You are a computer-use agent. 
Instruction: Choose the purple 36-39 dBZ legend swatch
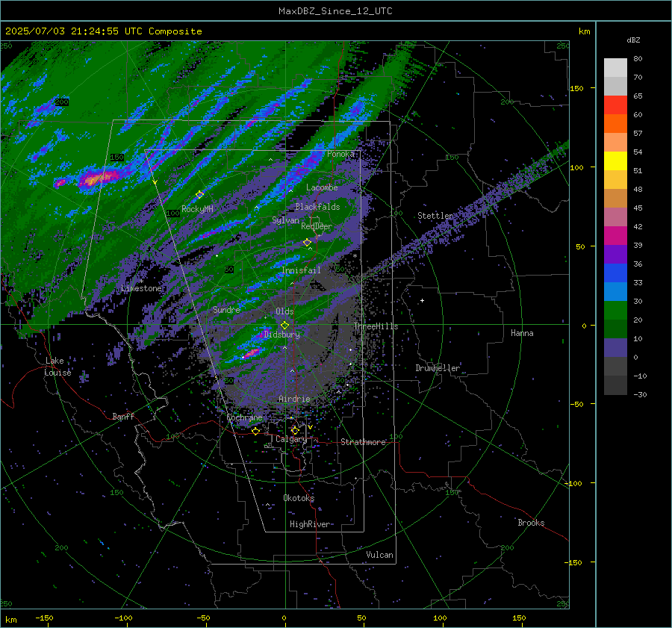[615, 255]
